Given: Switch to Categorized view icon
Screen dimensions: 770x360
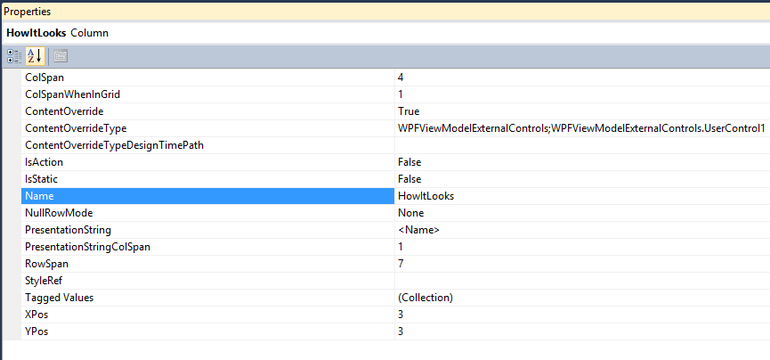Looking at the screenshot, I should (14, 56).
